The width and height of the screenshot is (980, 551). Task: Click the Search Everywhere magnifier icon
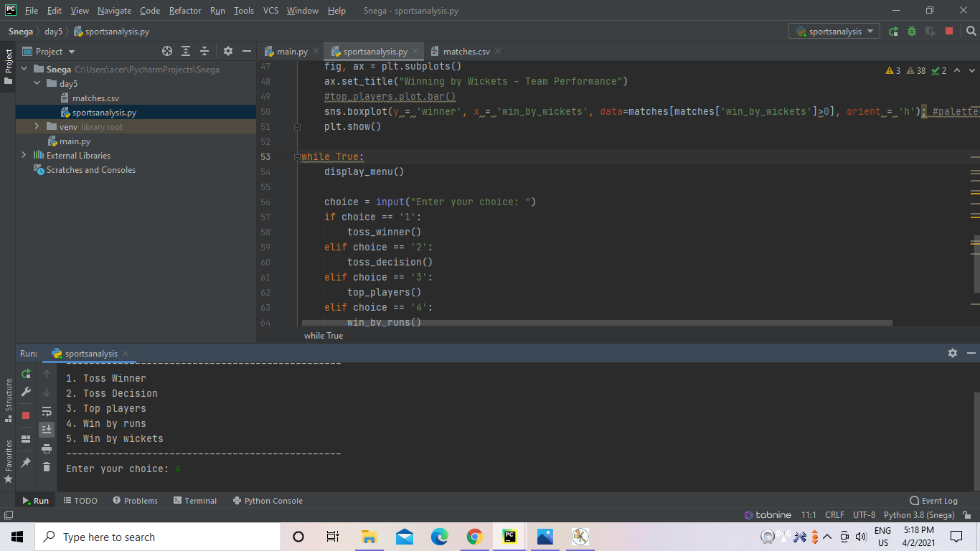971,32
